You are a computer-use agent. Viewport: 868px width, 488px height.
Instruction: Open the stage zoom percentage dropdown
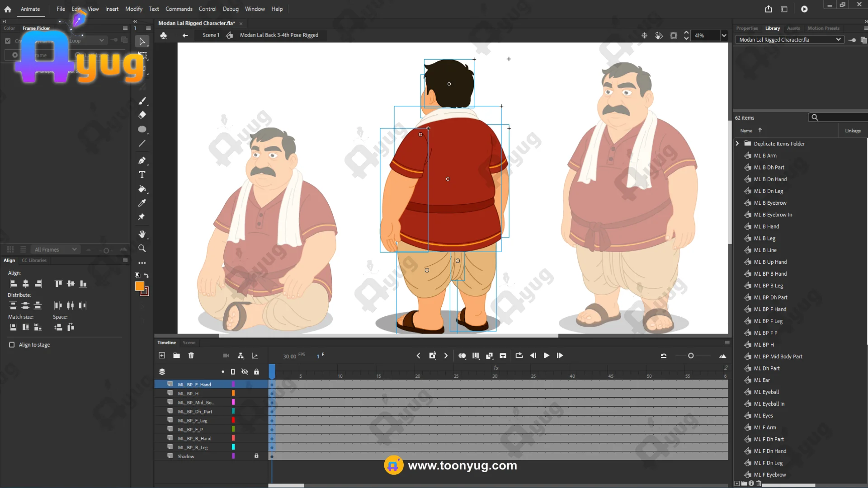[724, 35]
